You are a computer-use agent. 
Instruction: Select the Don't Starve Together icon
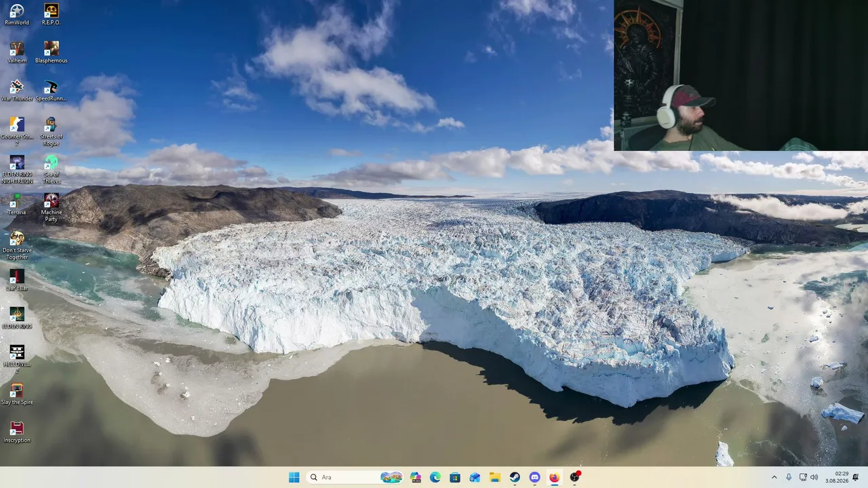coord(17,245)
